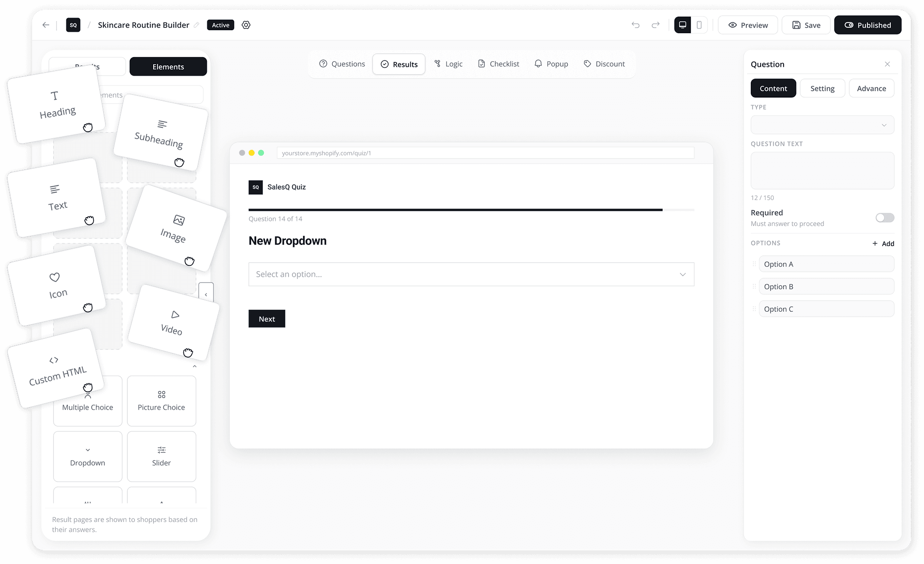Open the question Type dropdown
The width and height of the screenshot is (924, 564).
[x=823, y=125]
